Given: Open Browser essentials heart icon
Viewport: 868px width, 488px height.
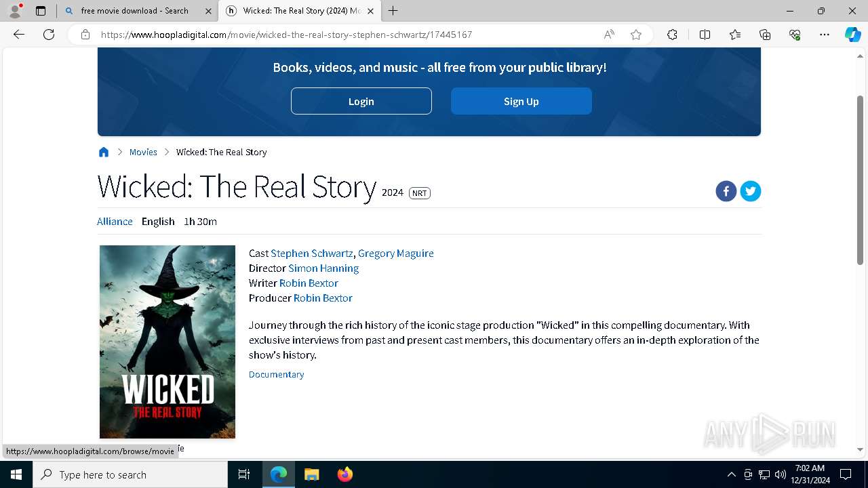Looking at the screenshot, I should (795, 35).
